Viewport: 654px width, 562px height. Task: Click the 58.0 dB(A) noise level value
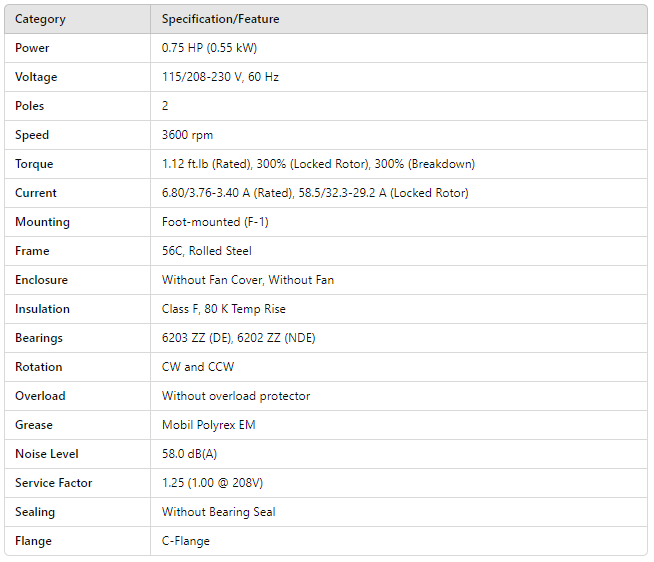tap(191, 454)
